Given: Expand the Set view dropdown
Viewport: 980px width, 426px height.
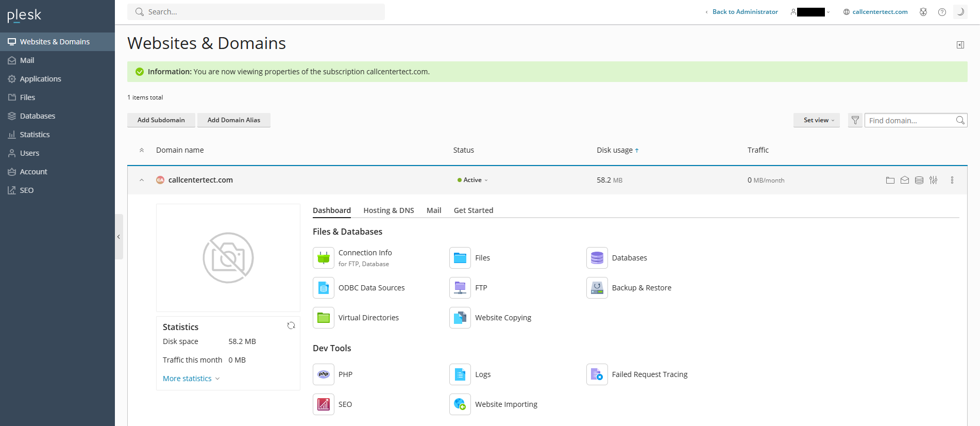Looking at the screenshot, I should click(816, 120).
